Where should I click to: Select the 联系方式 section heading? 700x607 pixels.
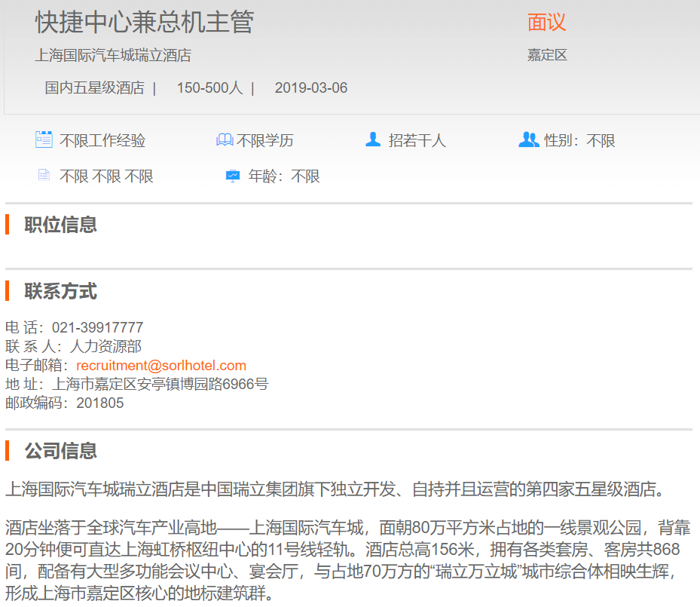(60, 291)
